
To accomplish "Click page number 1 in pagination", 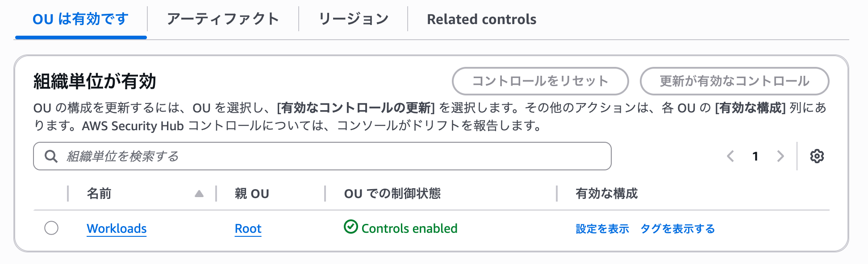I will pos(755,156).
